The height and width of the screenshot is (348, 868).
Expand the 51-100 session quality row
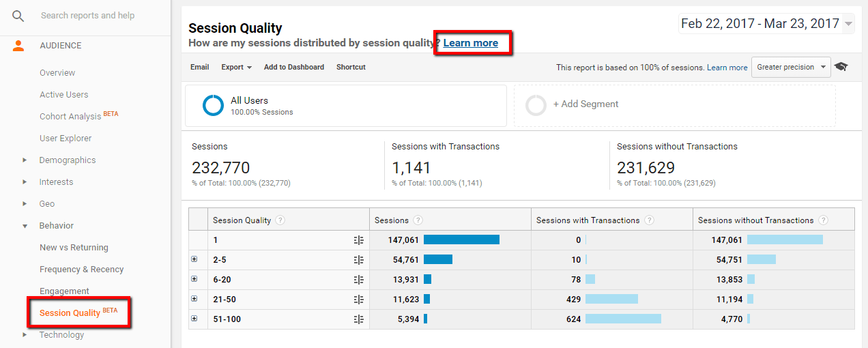pyautogui.click(x=194, y=319)
